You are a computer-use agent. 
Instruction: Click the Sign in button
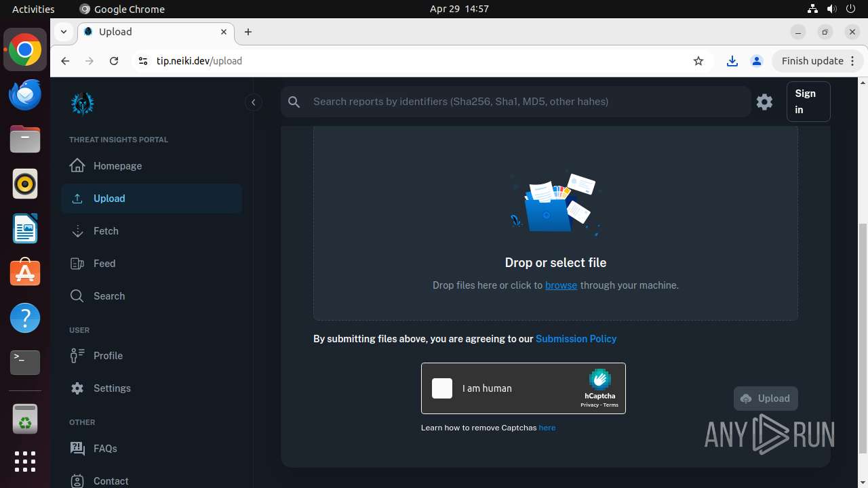tap(808, 102)
